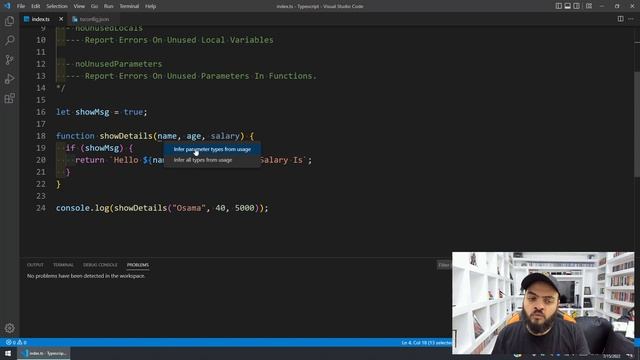Switch to the OUTPUT panel tab

click(35, 265)
